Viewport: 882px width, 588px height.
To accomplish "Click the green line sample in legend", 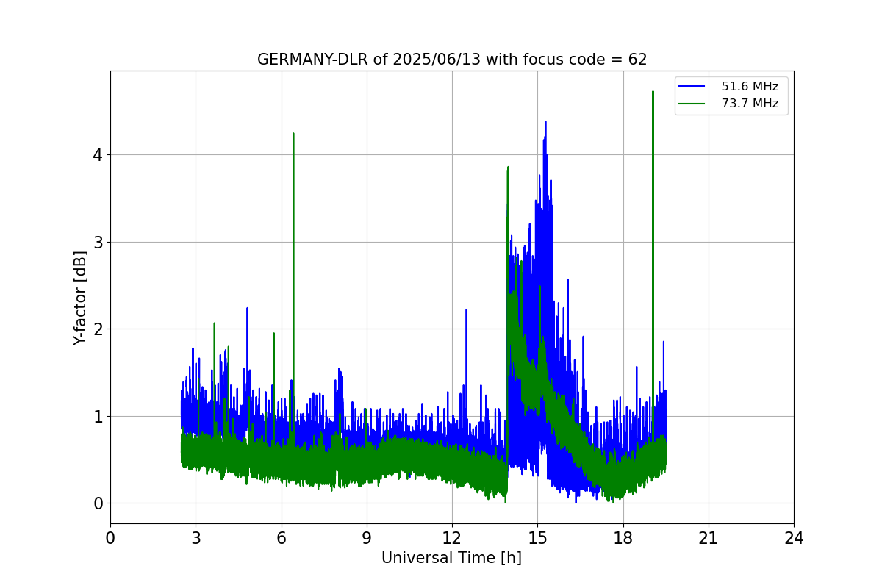I will tap(692, 104).
